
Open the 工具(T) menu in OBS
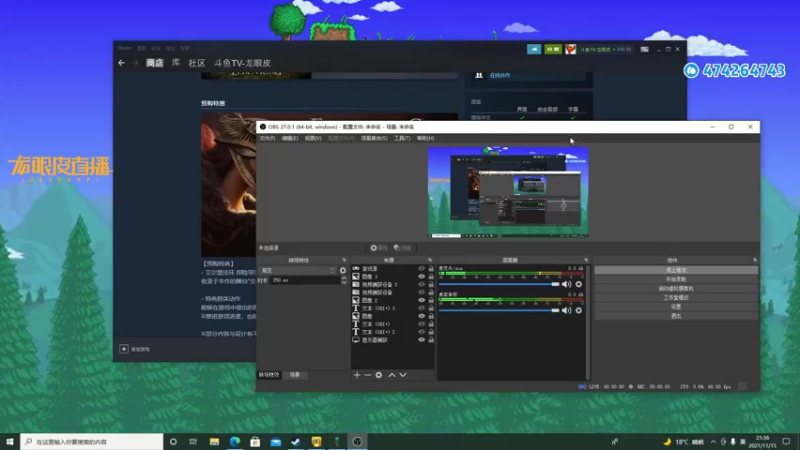click(x=402, y=138)
